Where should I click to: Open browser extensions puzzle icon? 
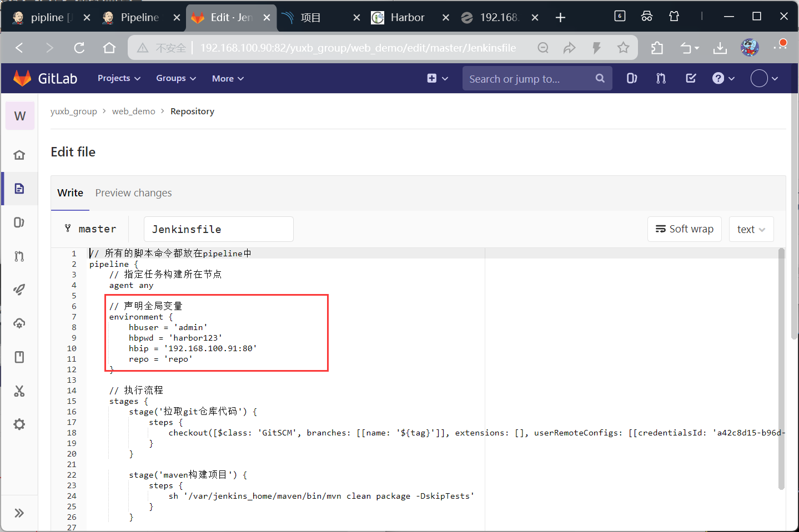click(657, 48)
